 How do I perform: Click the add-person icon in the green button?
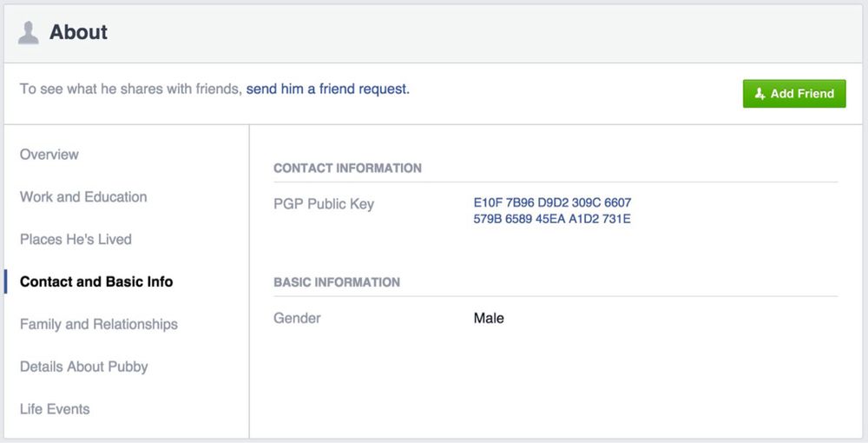(759, 94)
